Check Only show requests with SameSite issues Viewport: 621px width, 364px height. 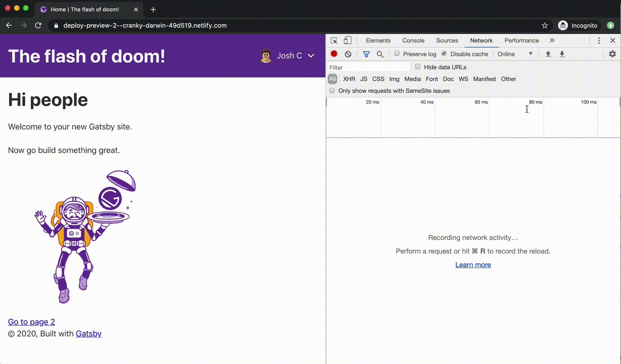332,91
